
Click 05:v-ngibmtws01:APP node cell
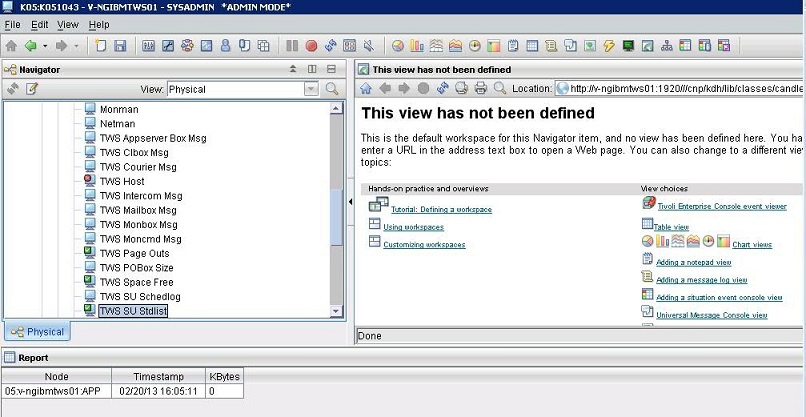[57, 391]
